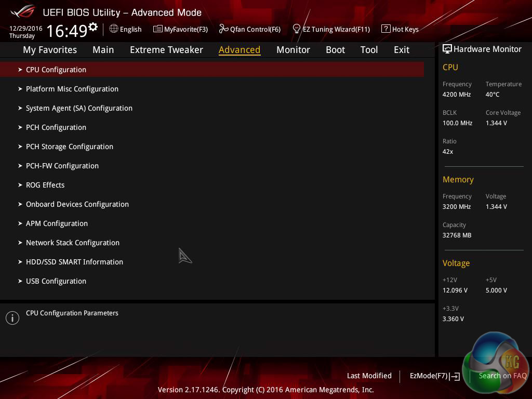Click the MyFavorite list icon

[157, 29]
